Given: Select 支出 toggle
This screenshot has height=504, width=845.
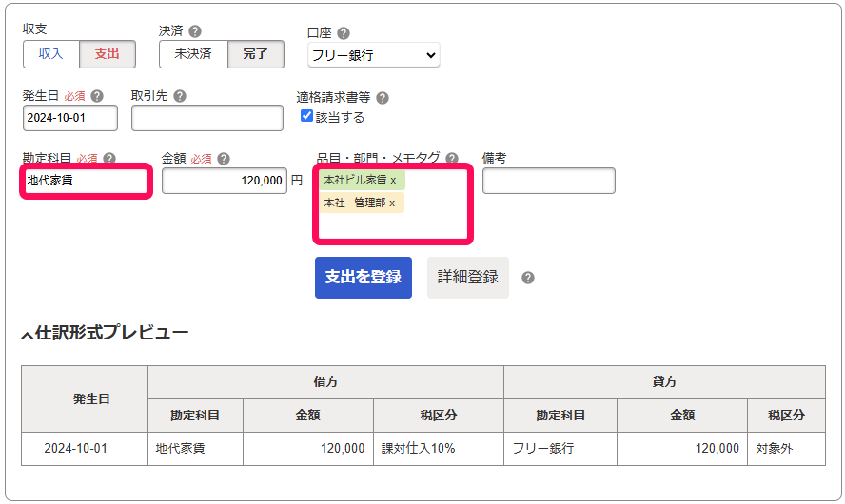Looking at the screenshot, I should coord(108,54).
